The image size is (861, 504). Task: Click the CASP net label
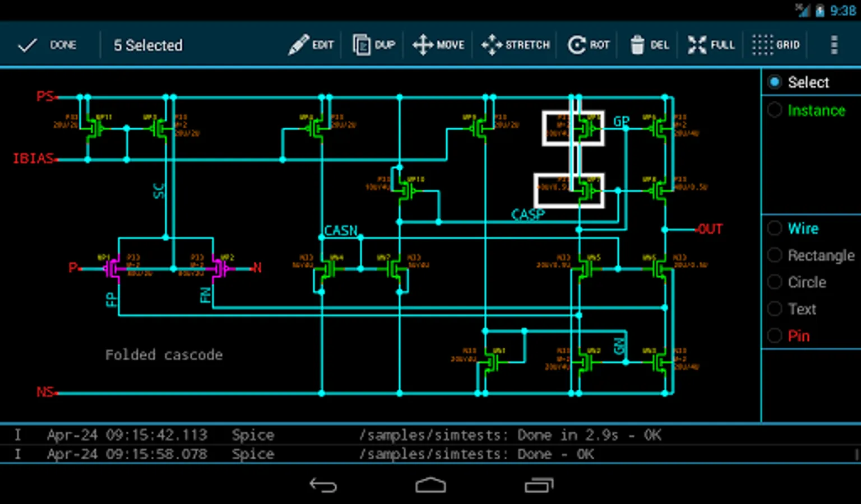click(x=527, y=214)
